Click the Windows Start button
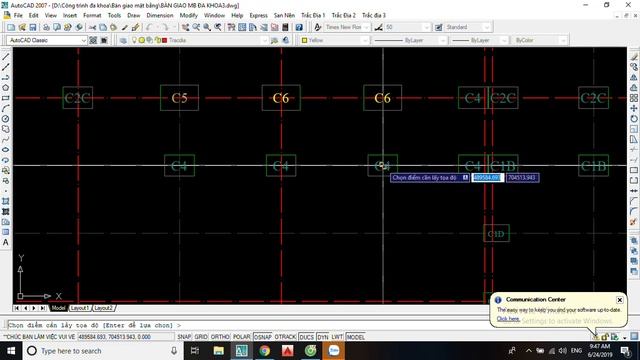 pos(11,351)
